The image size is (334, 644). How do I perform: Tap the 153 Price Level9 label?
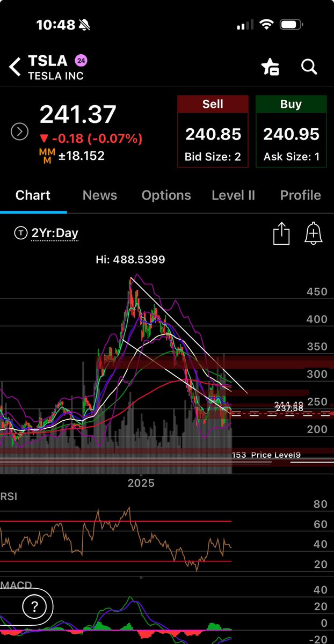[266, 455]
